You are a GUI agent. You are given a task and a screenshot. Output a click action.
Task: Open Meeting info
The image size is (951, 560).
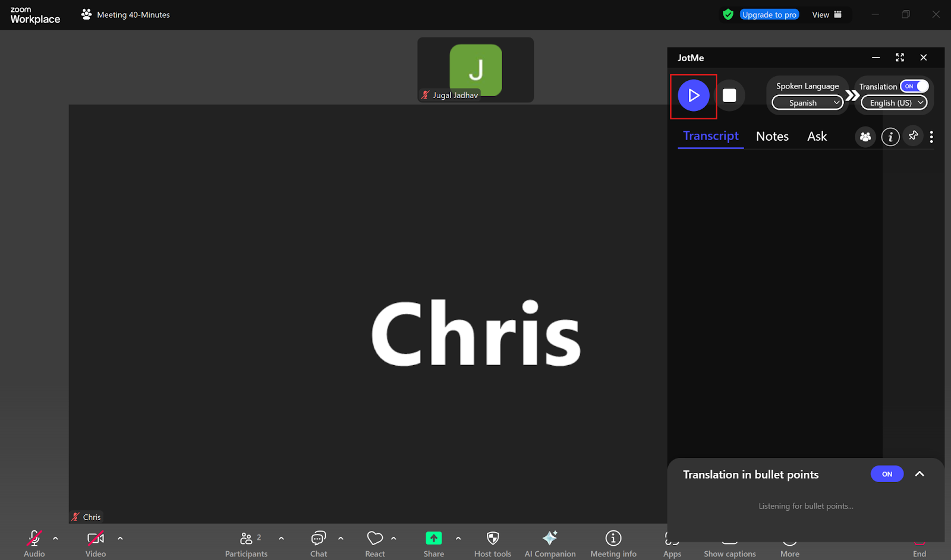tap(613, 544)
